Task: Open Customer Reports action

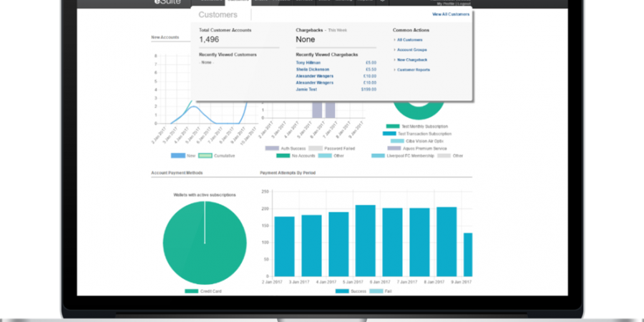Action: click(x=412, y=69)
